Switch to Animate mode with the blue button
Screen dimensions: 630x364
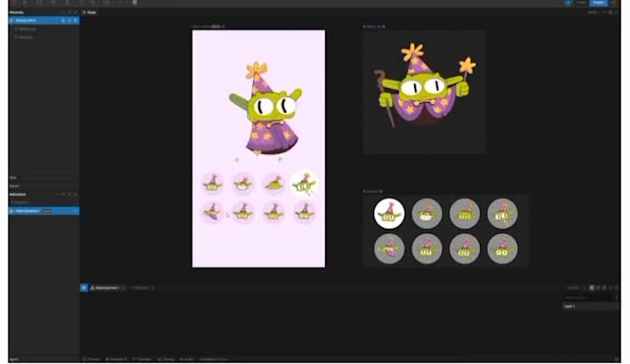tap(598, 3)
